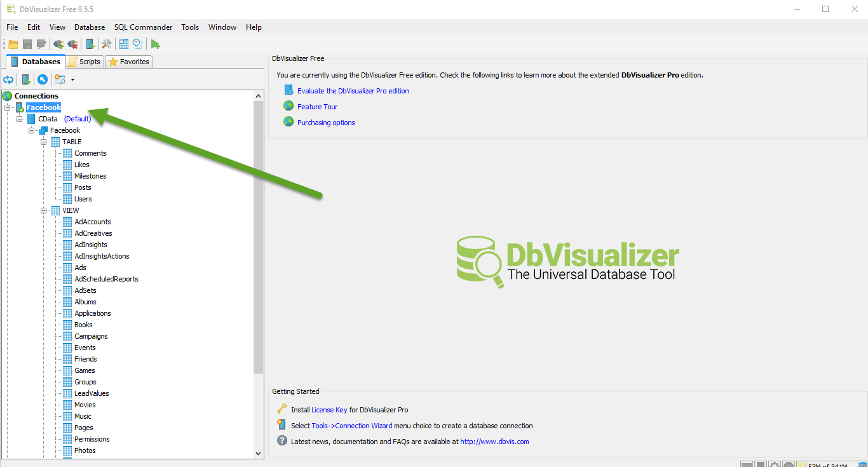Viewport: 868px width, 467px height.
Task: Select the Comments table
Action: pos(90,153)
